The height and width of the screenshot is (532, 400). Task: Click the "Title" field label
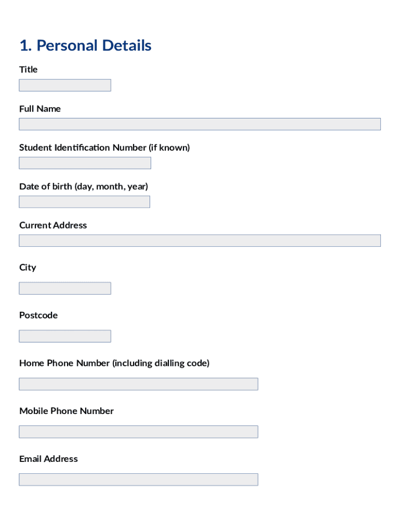point(29,70)
